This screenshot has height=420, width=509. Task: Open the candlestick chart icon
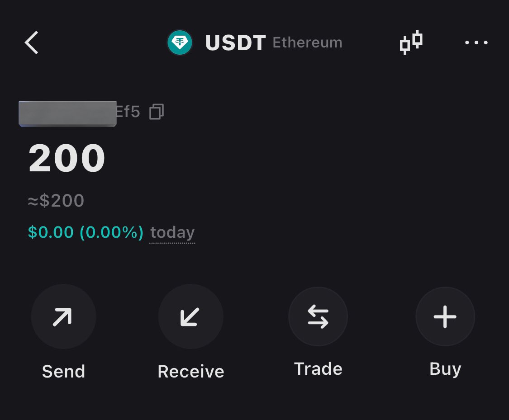pos(411,42)
